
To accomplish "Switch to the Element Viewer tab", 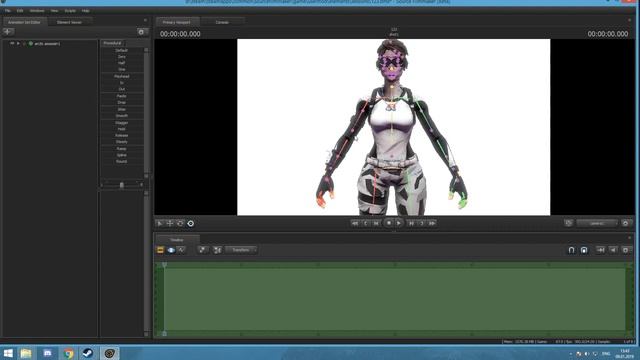I will [69, 22].
